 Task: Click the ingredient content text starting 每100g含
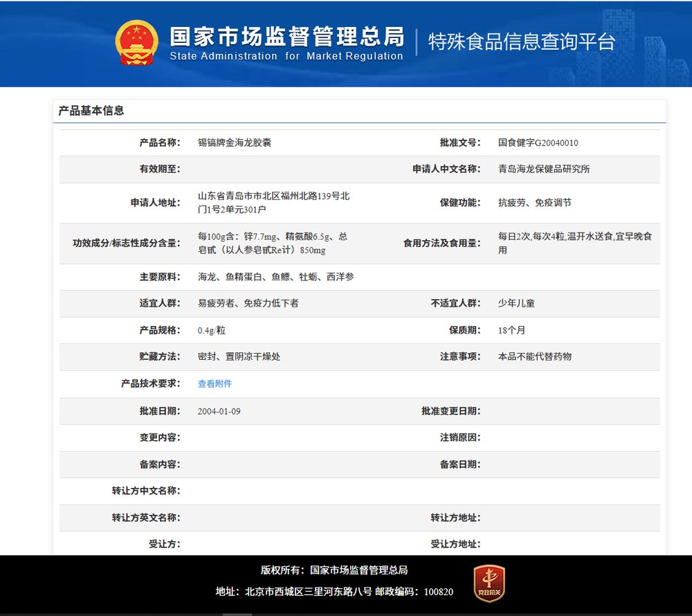point(272,243)
